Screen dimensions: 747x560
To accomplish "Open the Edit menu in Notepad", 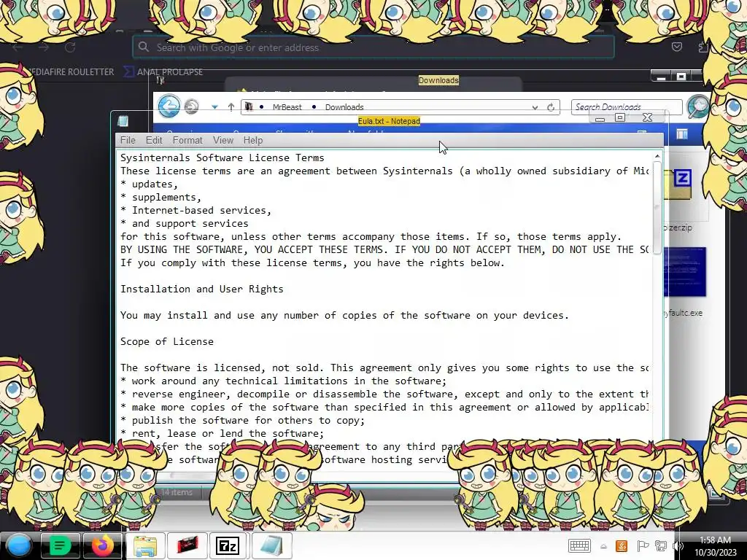I will [x=154, y=140].
